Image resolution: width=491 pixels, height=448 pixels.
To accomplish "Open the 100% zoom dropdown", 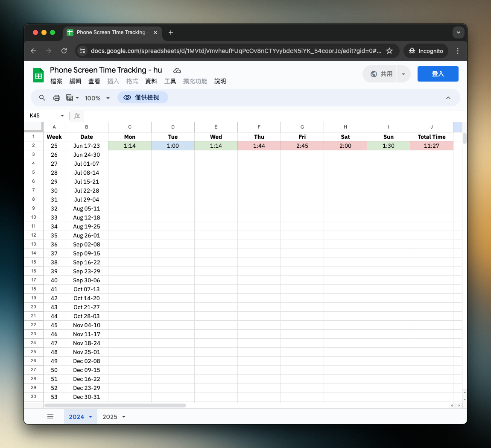I will pyautogui.click(x=97, y=98).
